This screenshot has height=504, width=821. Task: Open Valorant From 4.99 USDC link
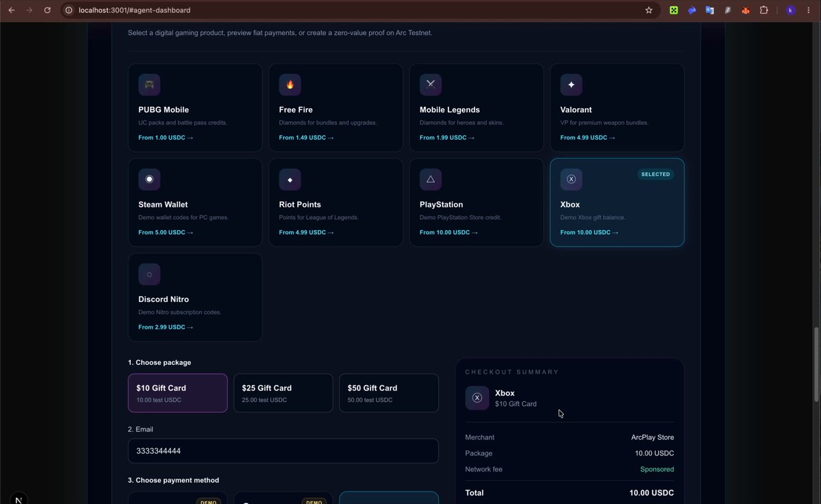point(588,138)
